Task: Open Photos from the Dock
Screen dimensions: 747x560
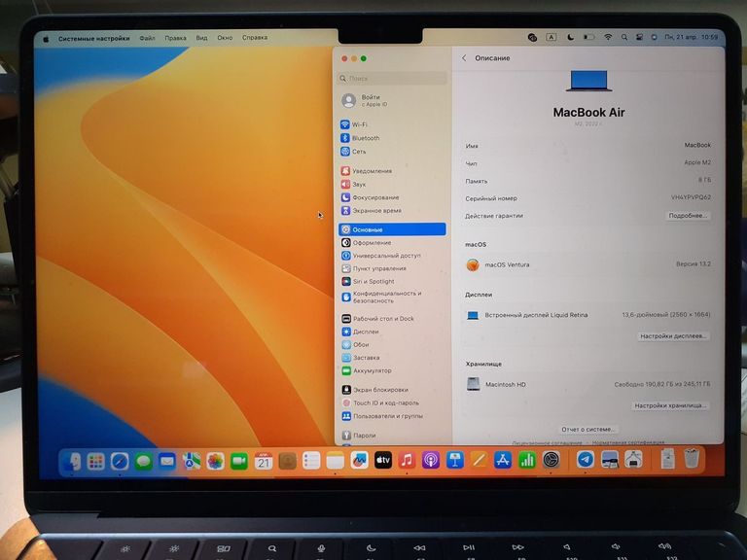Action: pyautogui.click(x=215, y=462)
